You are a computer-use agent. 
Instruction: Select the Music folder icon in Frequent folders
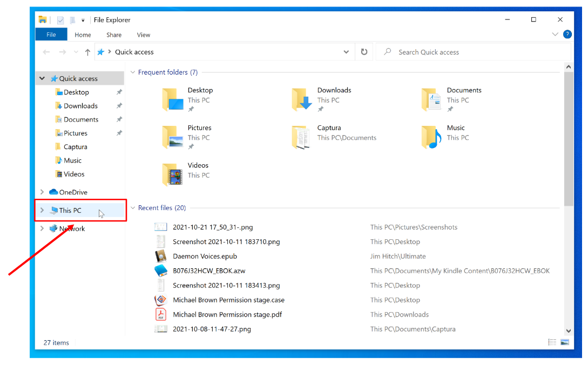click(x=431, y=137)
